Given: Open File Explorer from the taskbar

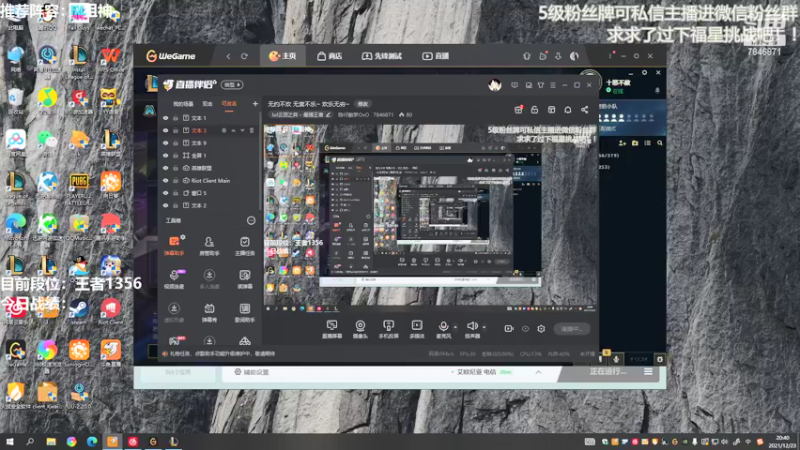Looking at the screenshot, I should [x=51, y=442].
